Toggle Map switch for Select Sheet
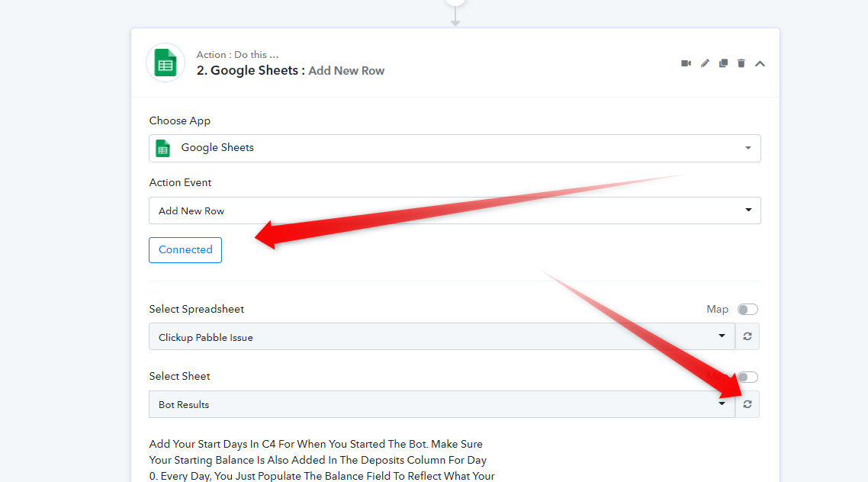Screen dimensions: 868x482 click(747, 378)
